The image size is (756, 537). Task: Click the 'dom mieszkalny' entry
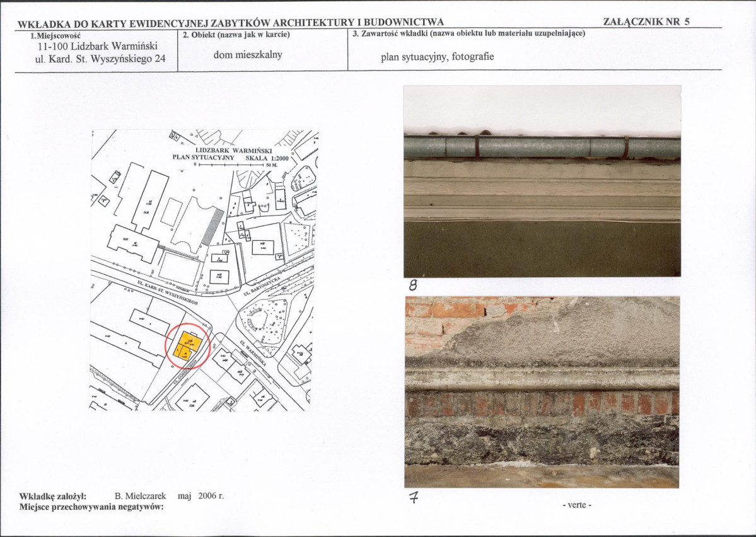(x=248, y=54)
